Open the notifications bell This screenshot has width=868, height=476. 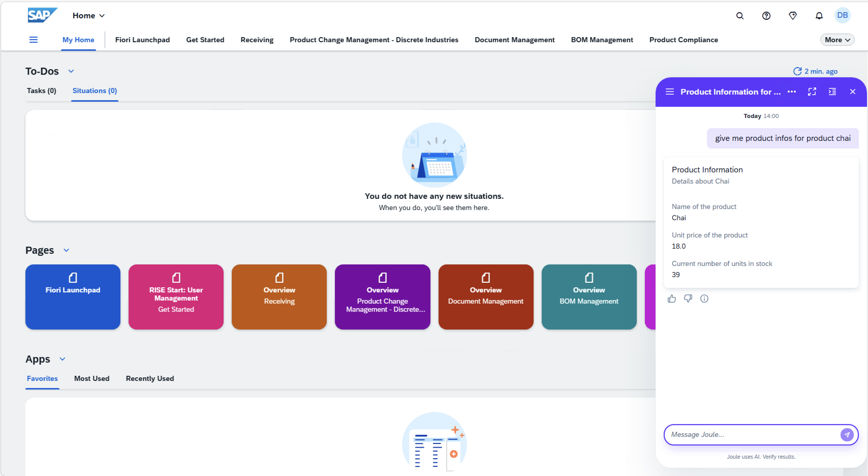coord(819,16)
